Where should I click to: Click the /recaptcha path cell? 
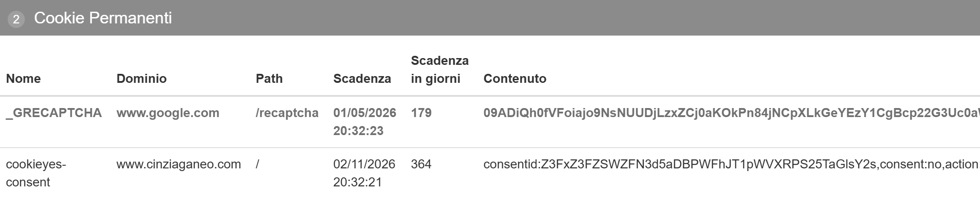[x=287, y=113]
